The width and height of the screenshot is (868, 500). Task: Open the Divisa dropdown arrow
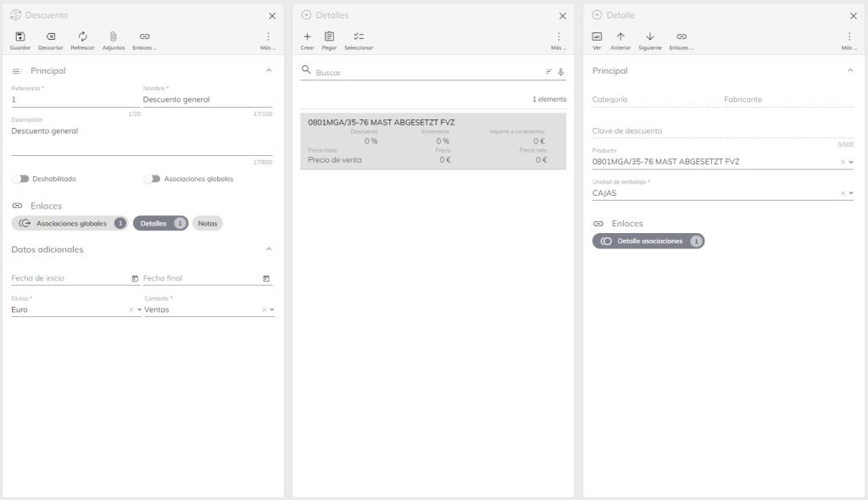140,309
